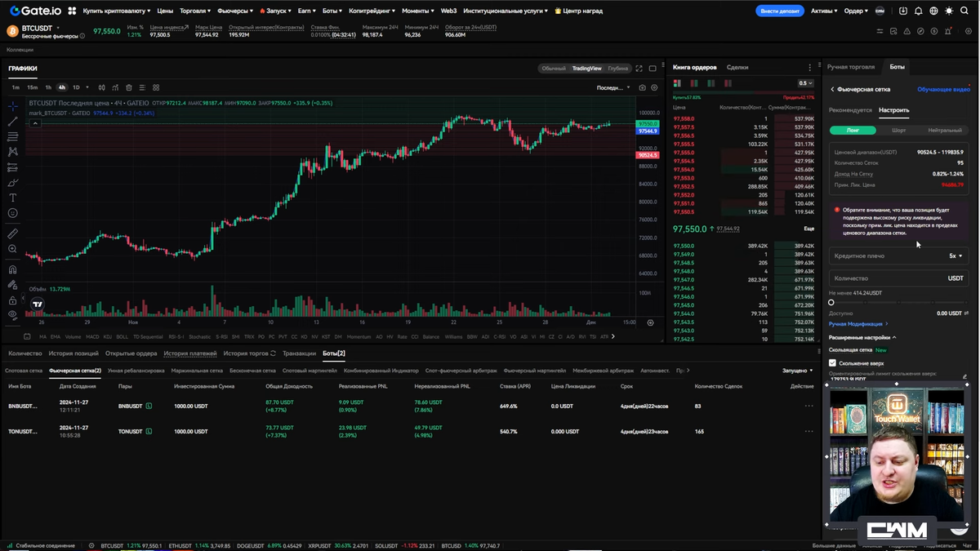Open the Боты top menu
The height and width of the screenshot is (551, 980).
coord(332,11)
